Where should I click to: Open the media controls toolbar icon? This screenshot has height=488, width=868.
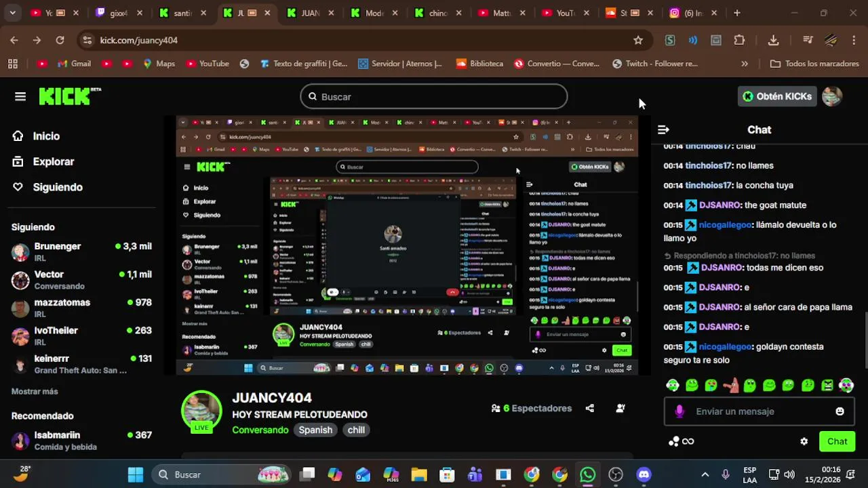coord(808,40)
